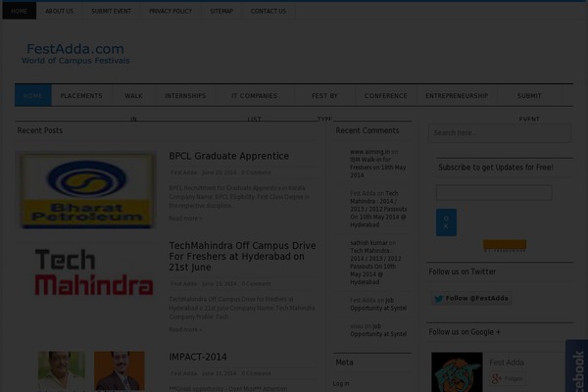Open Privacy Policy page
588x392 pixels.
(x=171, y=11)
